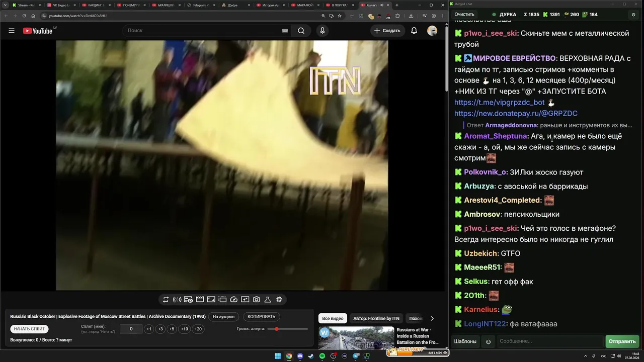Image resolution: width=644 pixels, height=362 pixels.
Task: Toggle the loop icon in player toolbar
Action: point(166,300)
